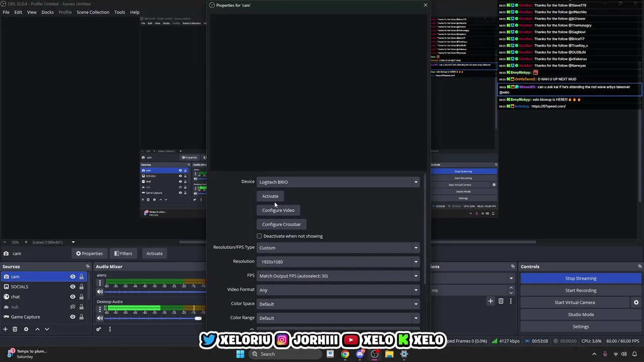Show the hidden sub source
This screenshot has width=644, height=362.
pos(72,307)
